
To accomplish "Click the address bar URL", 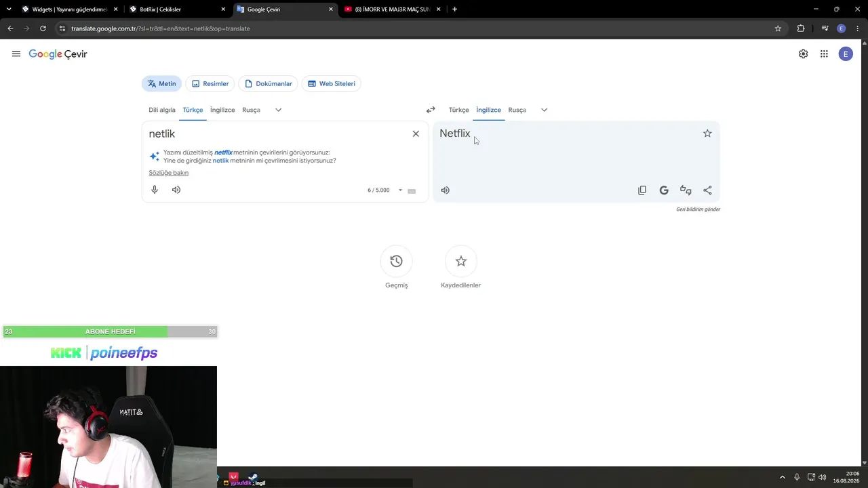I will point(161,28).
